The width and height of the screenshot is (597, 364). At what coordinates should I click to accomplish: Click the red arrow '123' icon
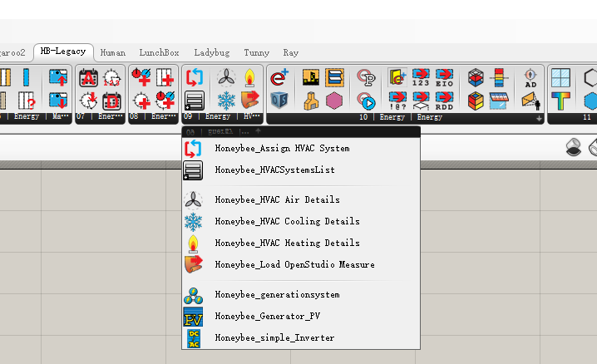421,78
